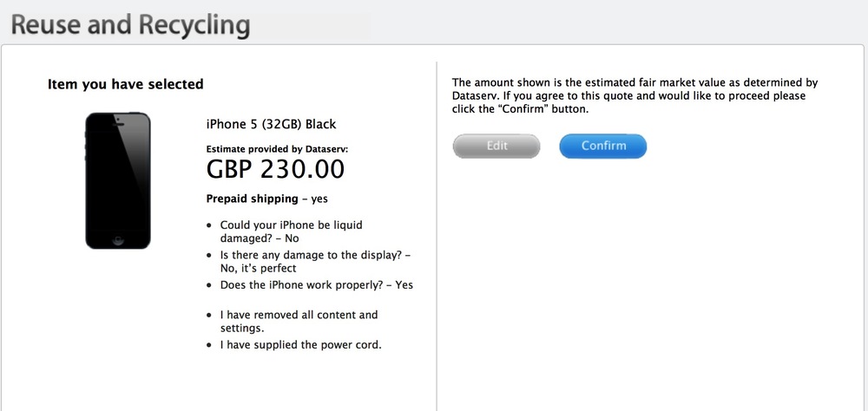Screen dimensions: 868x411
Task: Click the Estimate provided by Dataserv label
Action: pyautogui.click(x=278, y=149)
